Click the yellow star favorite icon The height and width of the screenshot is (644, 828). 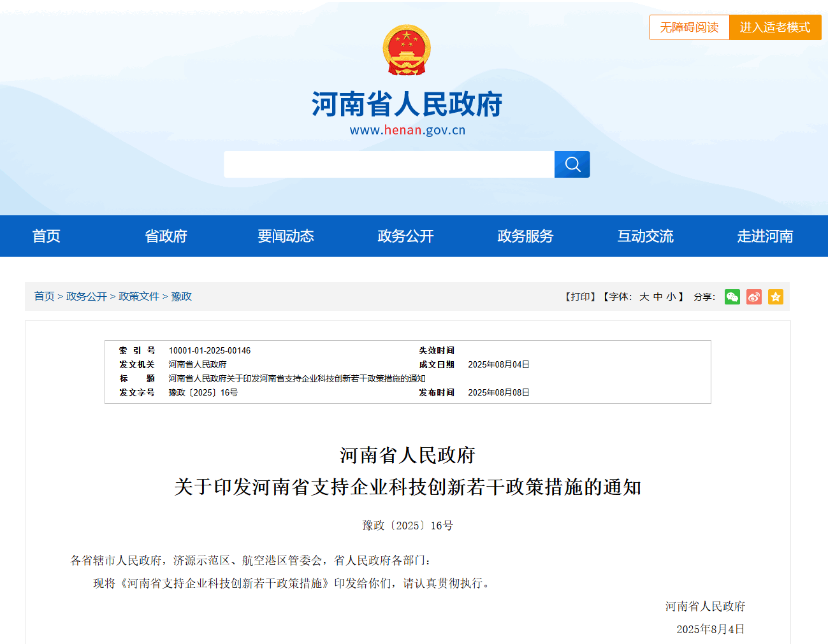775,297
